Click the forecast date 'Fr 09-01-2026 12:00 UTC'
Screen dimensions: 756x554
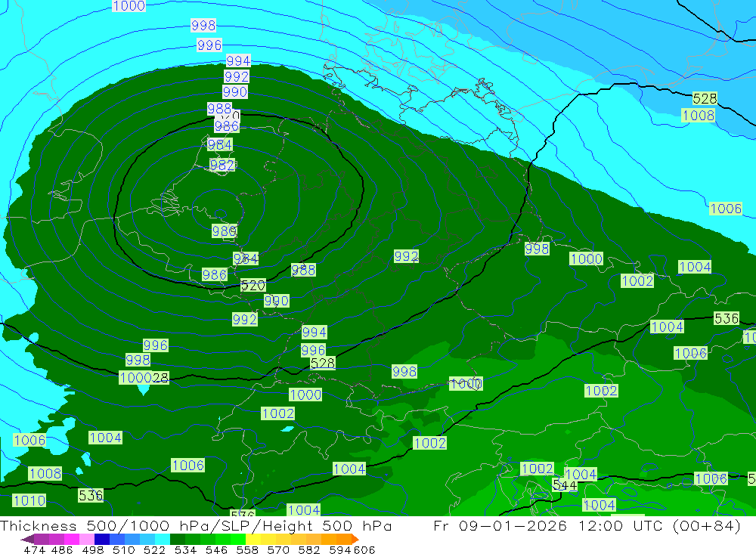(x=548, y=525)
